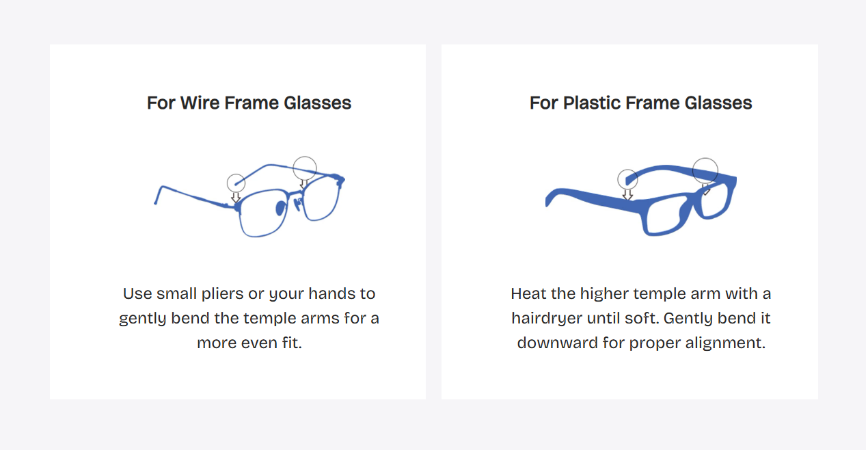The image size is (868, 450).
Task: Click the "For Plastic Frame Glasses" heading
Action: tap(640, 103)
